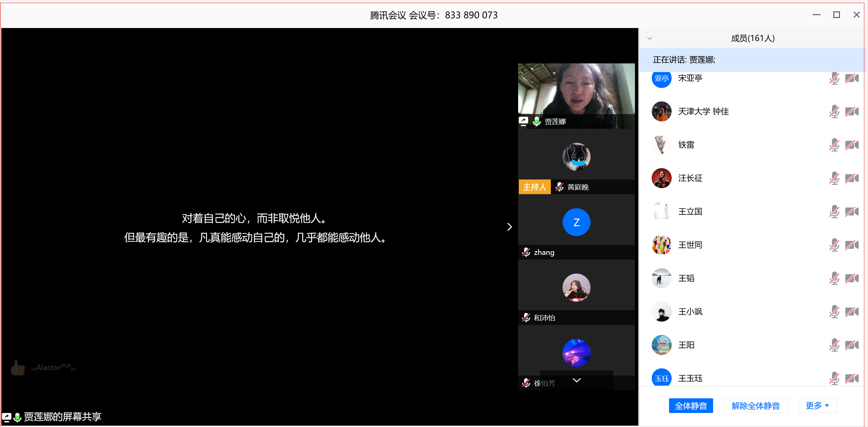This screenshot has height=427, width=868.
Task: Open the 更多 dropdown menu
Action: (x=817, y=405)
